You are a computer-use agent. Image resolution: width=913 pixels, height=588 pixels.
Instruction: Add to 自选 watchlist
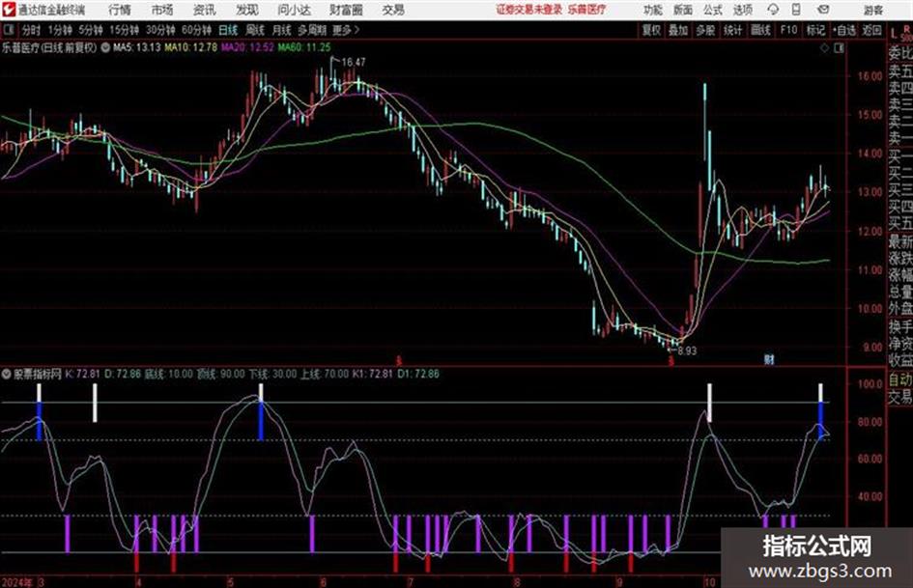point(843,30)
